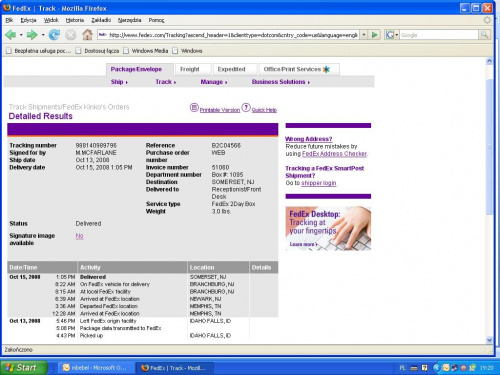Reload the page with the refresh icon
The image size is (500, 375).
[x=54, y=35]
